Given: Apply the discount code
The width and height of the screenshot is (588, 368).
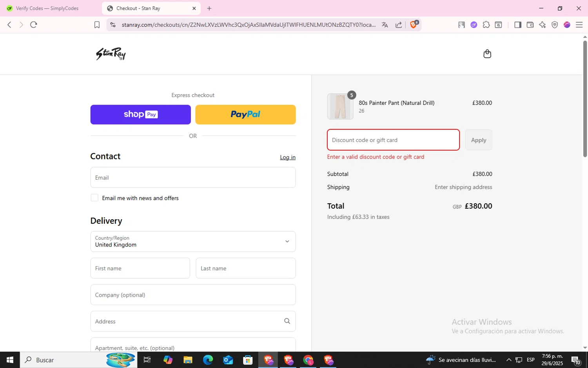Looking at the screenshot, I should pos(479,140).
